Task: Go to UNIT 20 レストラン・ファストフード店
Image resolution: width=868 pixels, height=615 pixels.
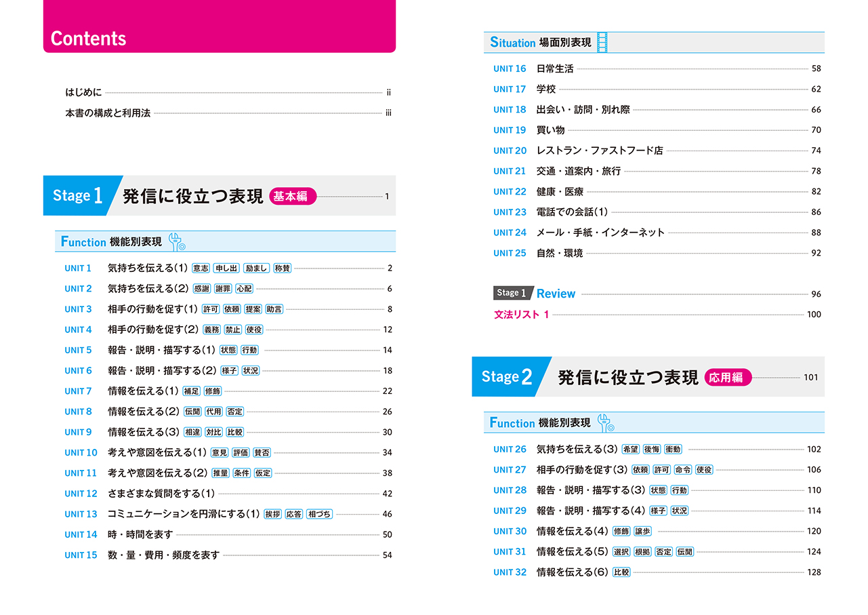Action: 657,151
